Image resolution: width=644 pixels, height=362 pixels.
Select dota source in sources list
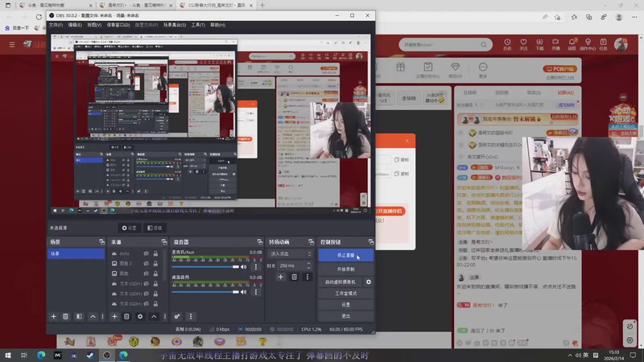click(x=126, y=253)
